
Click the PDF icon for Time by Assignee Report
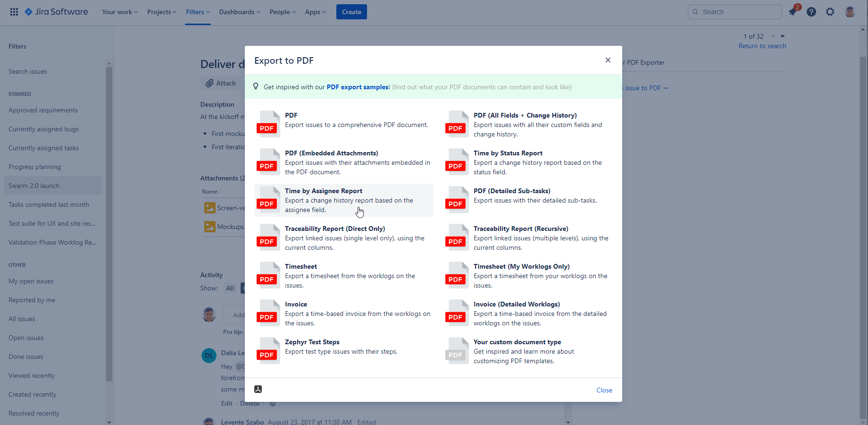(268, 199)
